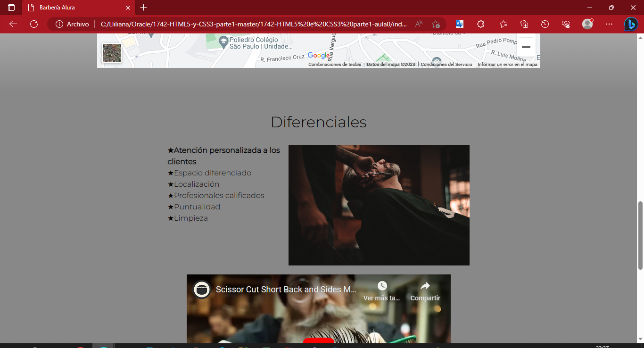Click Informar un error en el mapa

(507, 65)
